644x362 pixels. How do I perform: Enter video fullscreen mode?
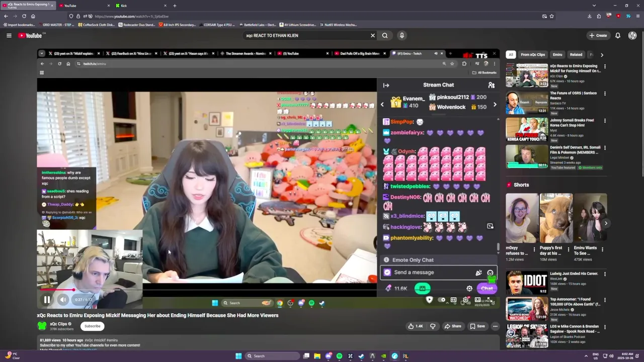(489, 300)
